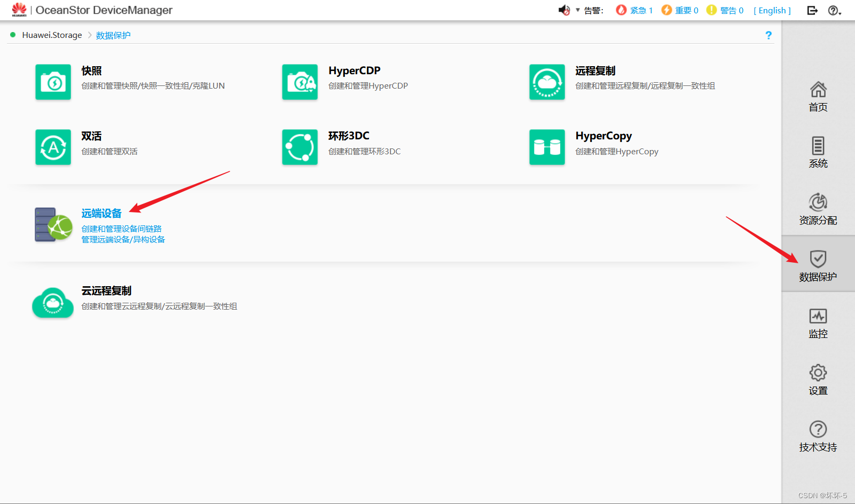
Task: Open the 环形3DC title link
Action: coord(349,136)
